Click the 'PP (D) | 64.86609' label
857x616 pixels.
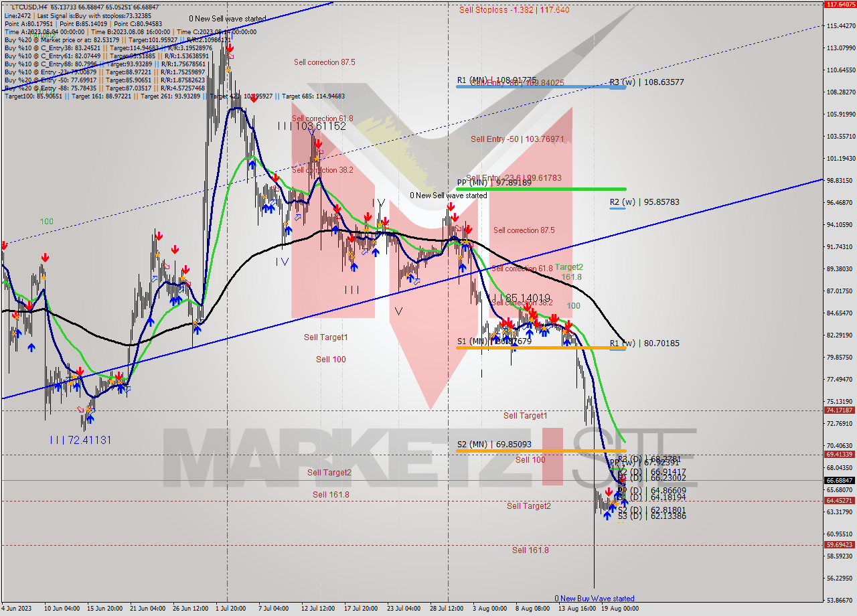(x=651, y=491)
